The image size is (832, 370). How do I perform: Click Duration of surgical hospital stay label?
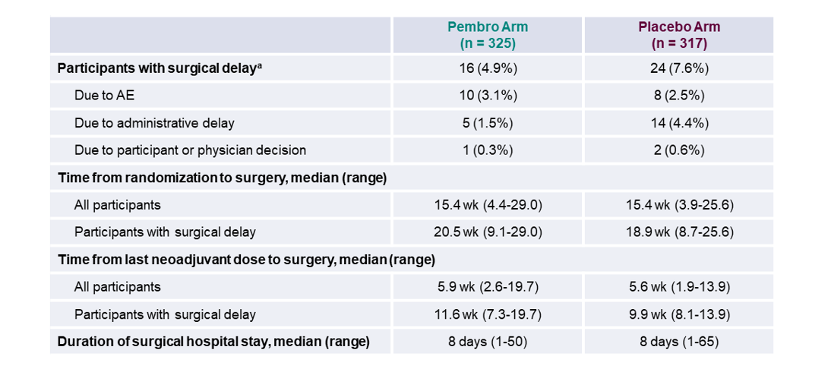point(213,342)
